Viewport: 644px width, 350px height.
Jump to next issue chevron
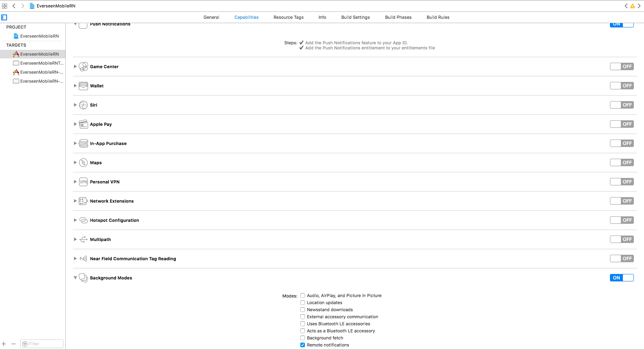[x=639, y=6]
